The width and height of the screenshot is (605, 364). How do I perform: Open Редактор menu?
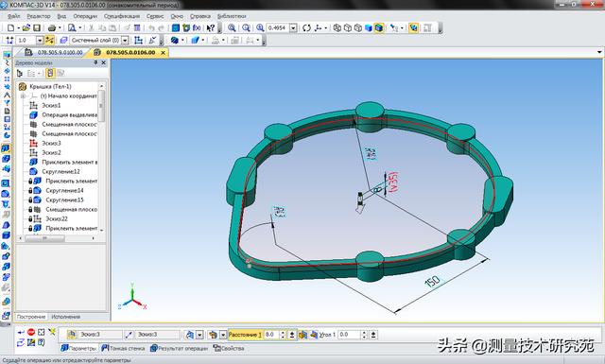(39, 16)
